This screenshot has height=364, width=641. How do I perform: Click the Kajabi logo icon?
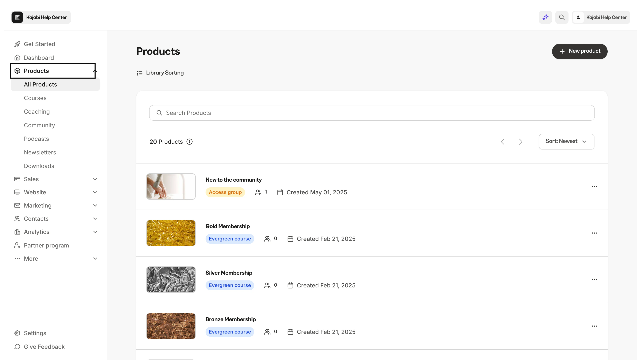click(x=17, y=17)
